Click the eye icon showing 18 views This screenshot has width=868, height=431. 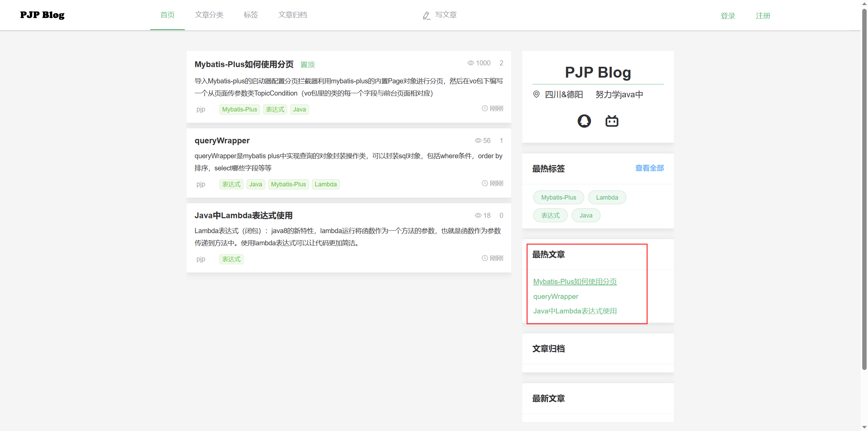478,215
